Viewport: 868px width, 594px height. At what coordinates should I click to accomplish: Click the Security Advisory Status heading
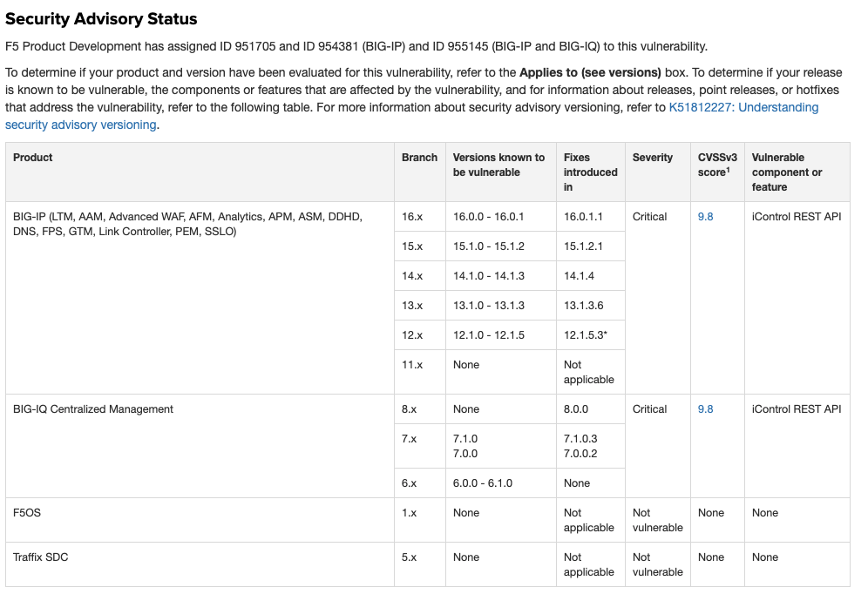point(101,19)
